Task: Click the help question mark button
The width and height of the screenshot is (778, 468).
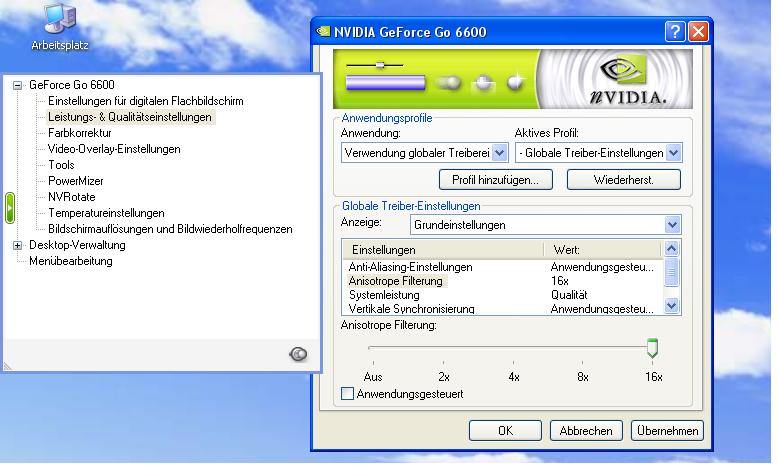Action: pos(675,32)
